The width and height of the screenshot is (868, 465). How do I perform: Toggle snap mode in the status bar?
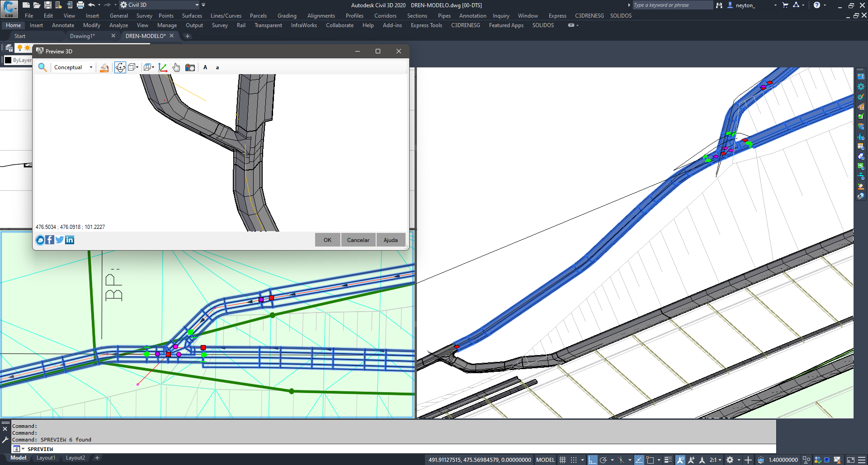pos(573,460)
